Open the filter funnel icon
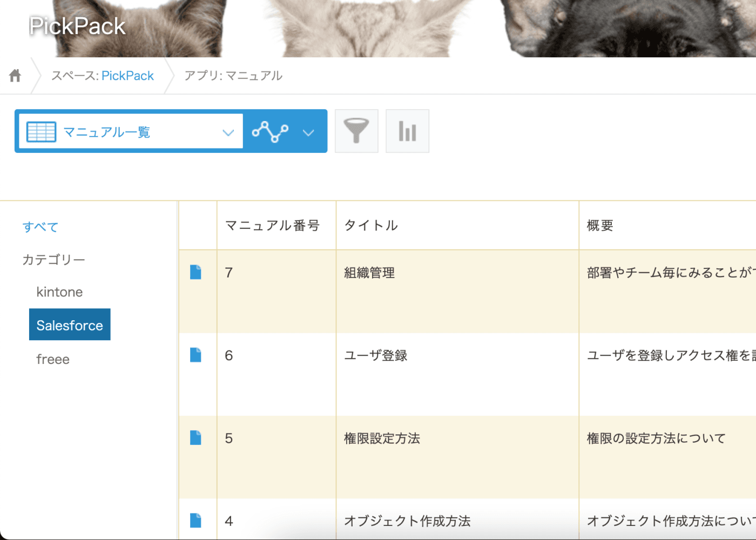The image size is (756, 540). pos(356,131)
